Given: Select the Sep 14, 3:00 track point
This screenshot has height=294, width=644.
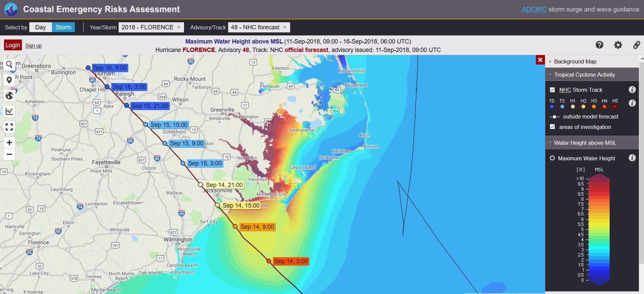Looking at the screenshot, I should (x=269, y=261).
